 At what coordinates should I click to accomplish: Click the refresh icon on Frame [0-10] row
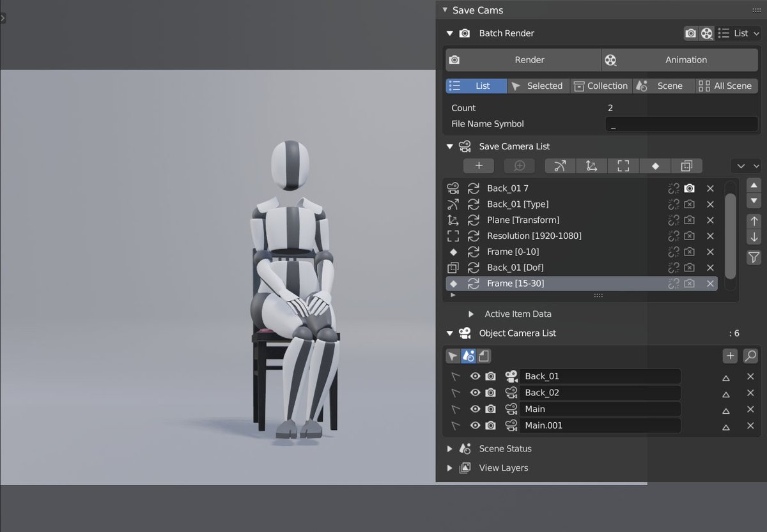pos(474,252)
